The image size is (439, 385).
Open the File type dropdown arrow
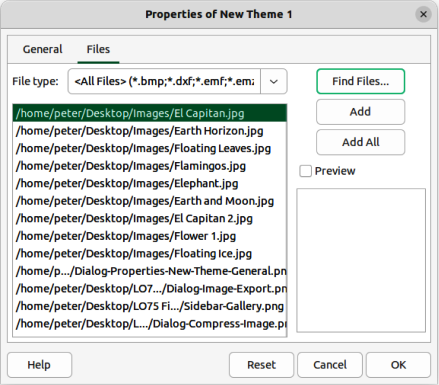(274, 81)
